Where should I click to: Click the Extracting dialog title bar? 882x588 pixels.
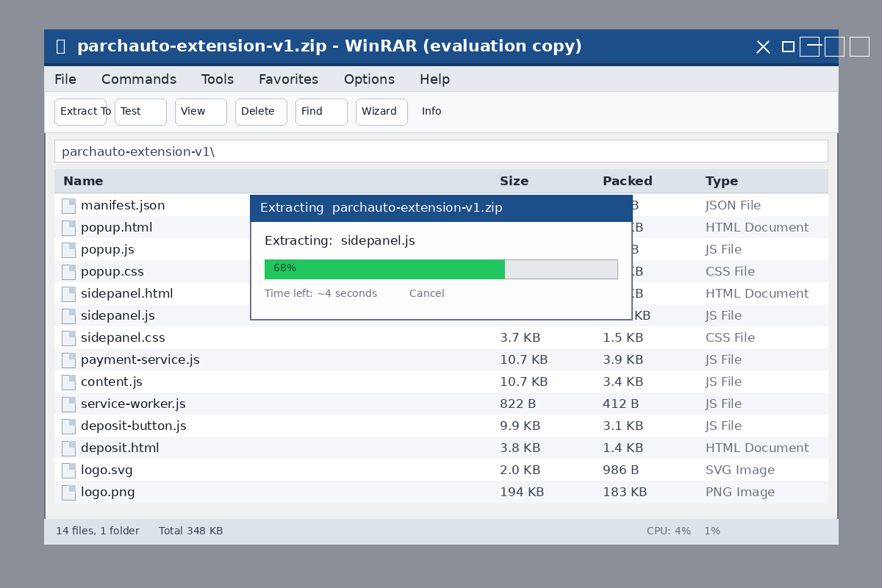pos(441,209)
